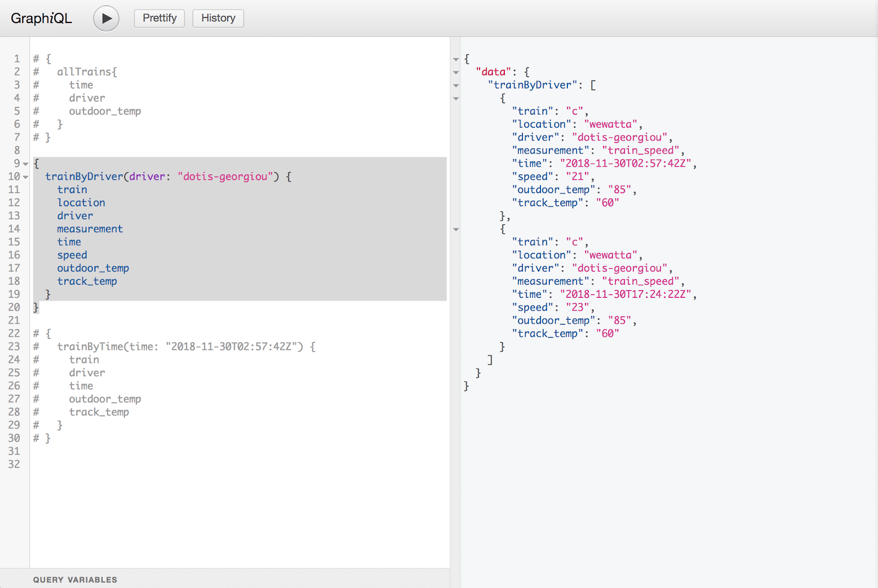The image size is (878, 588).
Task: Place cursor on track_temp field in query
Action: pyautogui.click(x=87, y=281)
